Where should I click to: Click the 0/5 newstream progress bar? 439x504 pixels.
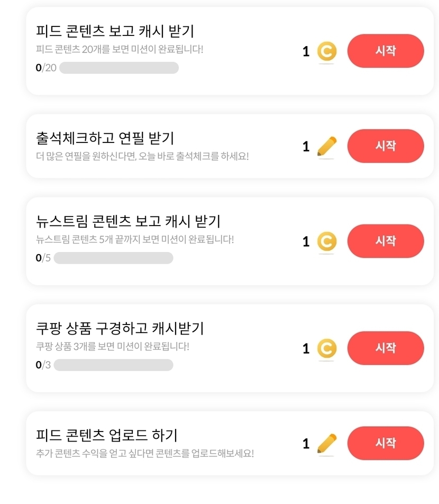113,258
